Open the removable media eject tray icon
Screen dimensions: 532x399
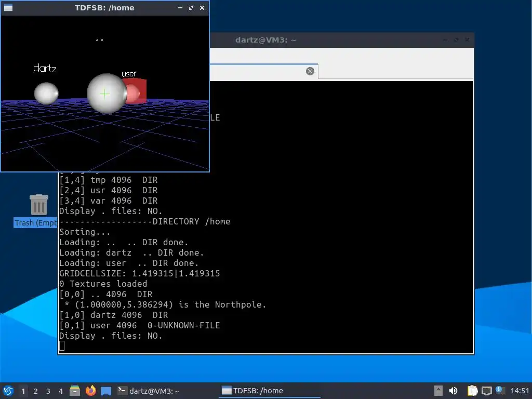click(438, 391)
